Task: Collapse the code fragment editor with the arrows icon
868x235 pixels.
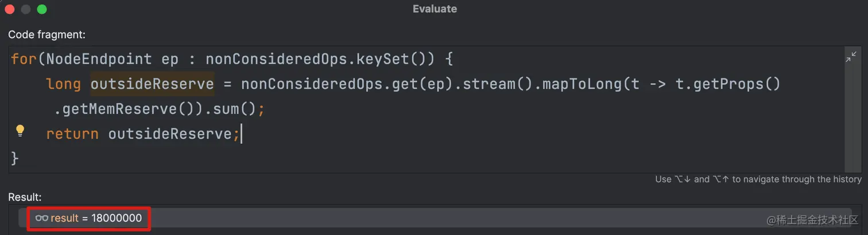Action: point(850,58)
